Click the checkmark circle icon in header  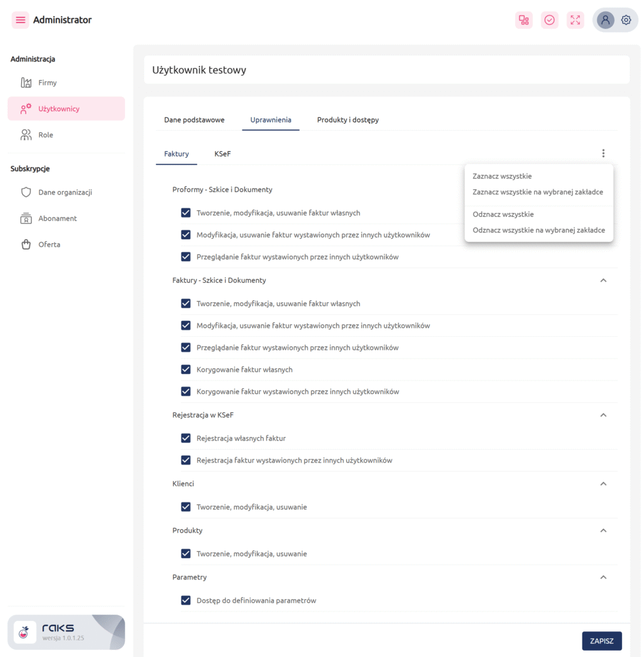(x=550, y=20)
